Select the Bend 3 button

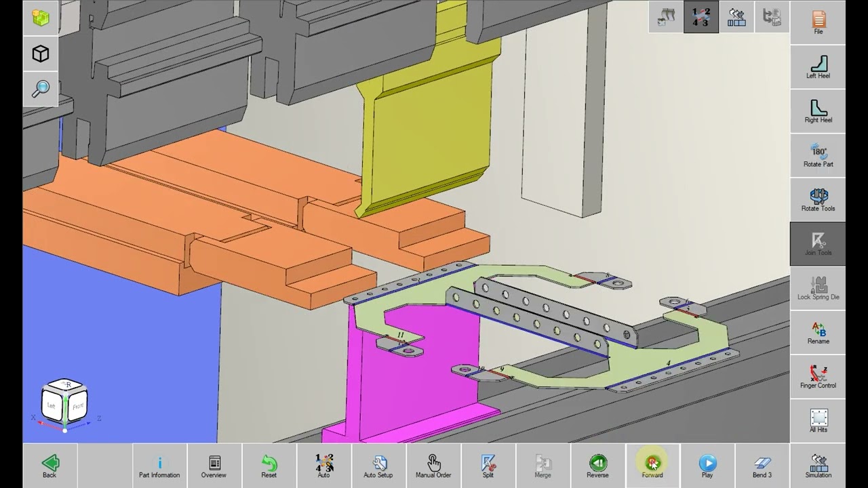pyautogui.click(x=762, y=466)
